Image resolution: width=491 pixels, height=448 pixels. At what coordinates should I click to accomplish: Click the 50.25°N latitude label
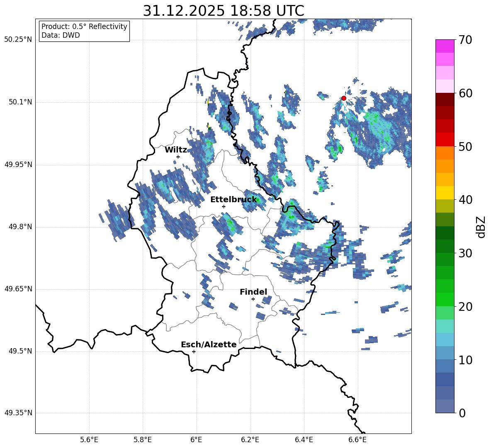click(x=18, y=40)
